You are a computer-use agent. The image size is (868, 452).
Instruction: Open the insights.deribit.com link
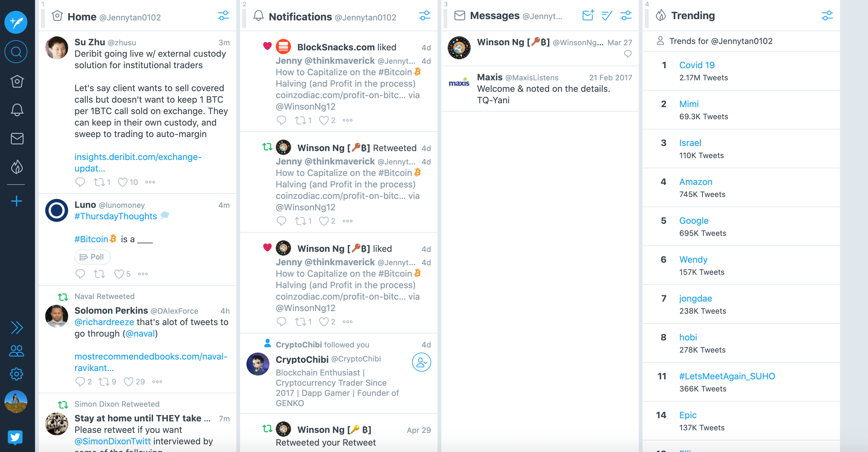[x=138, y=162]
